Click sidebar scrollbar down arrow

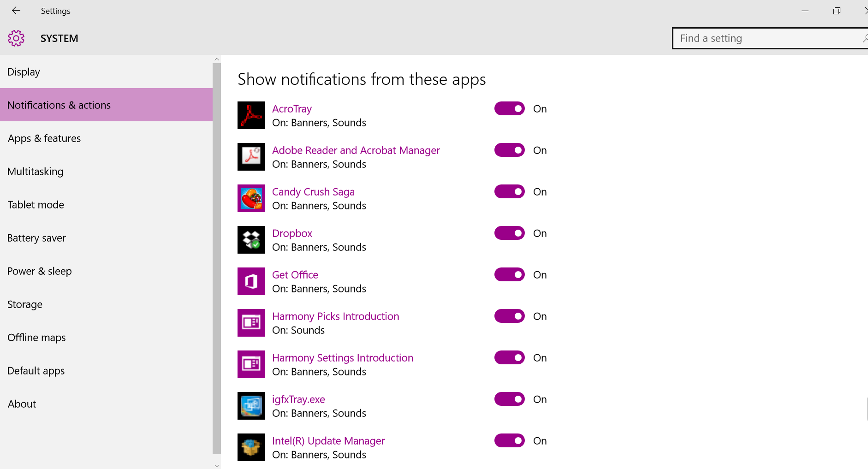pyautogui.click(x=217, y=465)
